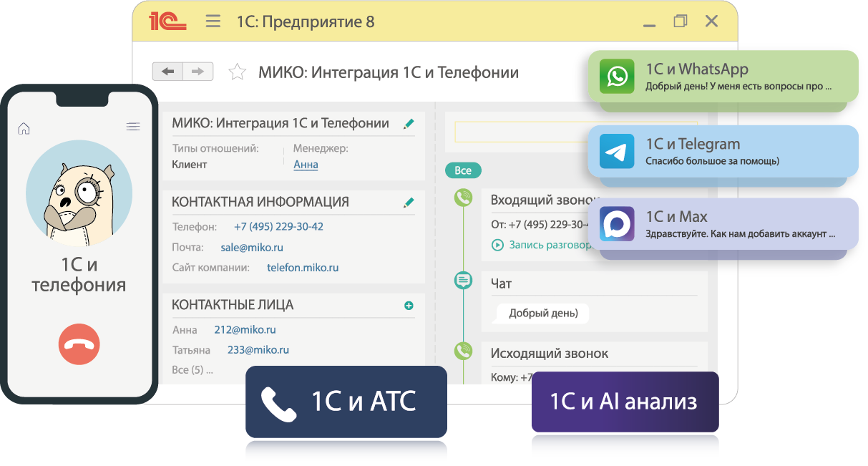Enable the Все events filter

[463, 170]
